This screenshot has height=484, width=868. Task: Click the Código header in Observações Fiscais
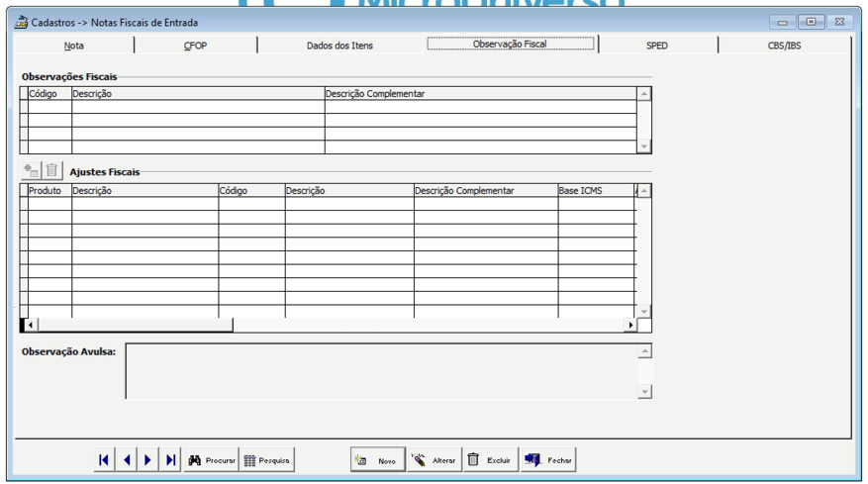click(49, 94)
